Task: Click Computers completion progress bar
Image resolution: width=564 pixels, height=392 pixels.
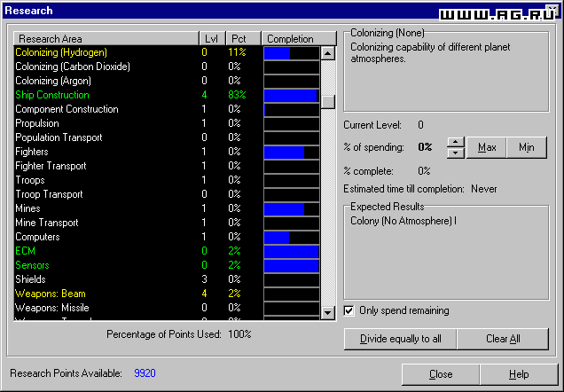Action: (x=292, y=238)
